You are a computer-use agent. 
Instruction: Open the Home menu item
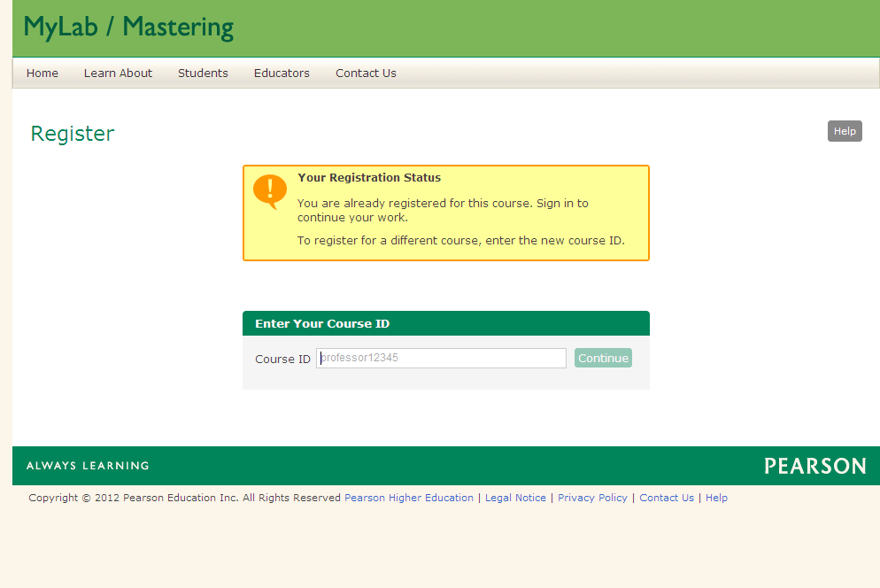tap(42, 73)
